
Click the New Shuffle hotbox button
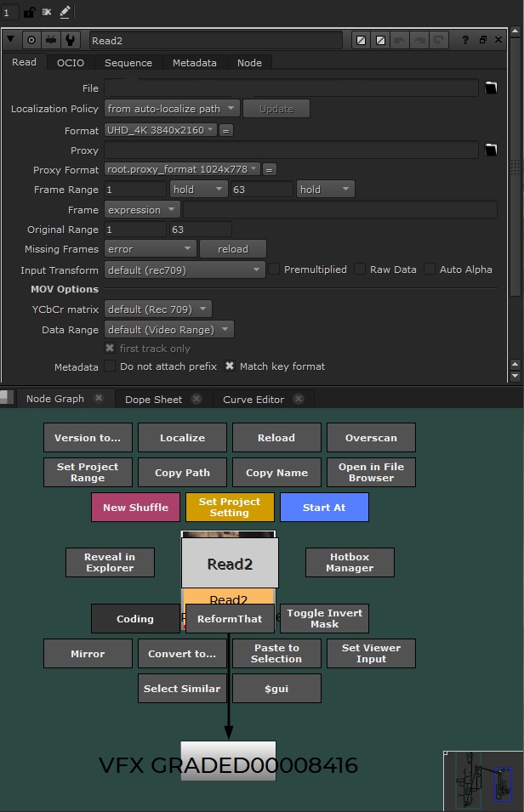(x=135, y=508)
